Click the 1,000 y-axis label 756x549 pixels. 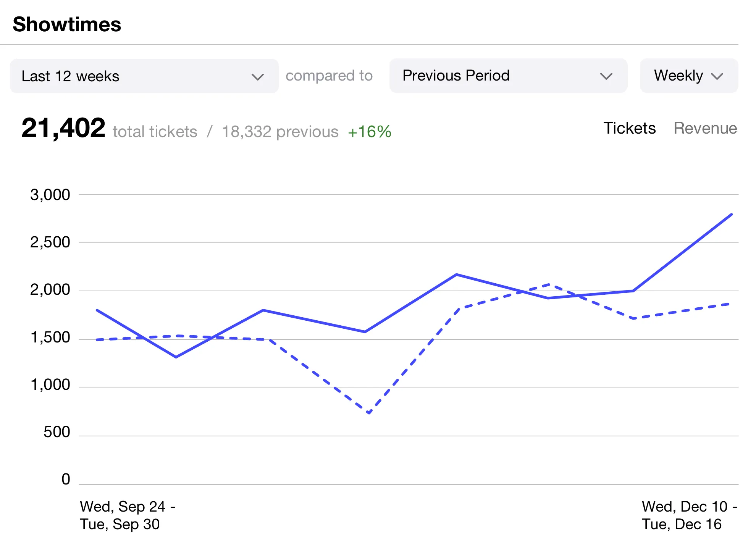click(x=50, y=385)
